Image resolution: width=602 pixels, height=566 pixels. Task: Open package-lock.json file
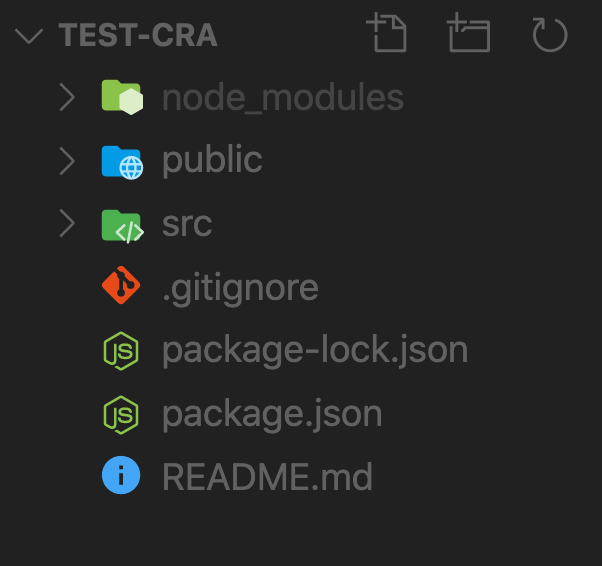click(x=315, y=351)
